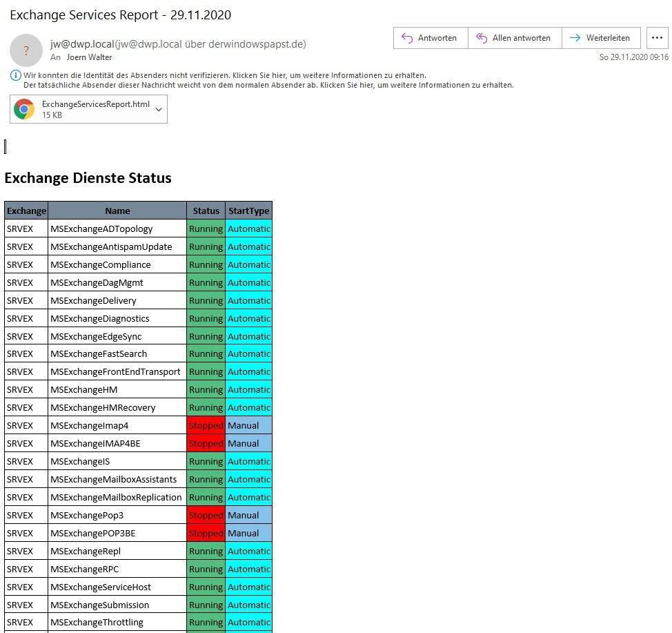Screen dimensions: 672x633
Task: Click the StartType column header
Action: point(248,211)
